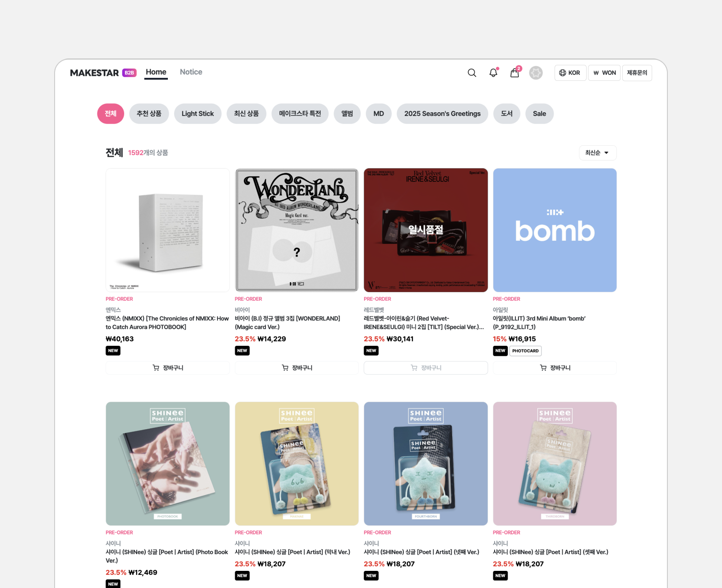Switch to the Notice tab
This screenshot has width=722, height=588.
pyautogui.click(x=191, y=72)
